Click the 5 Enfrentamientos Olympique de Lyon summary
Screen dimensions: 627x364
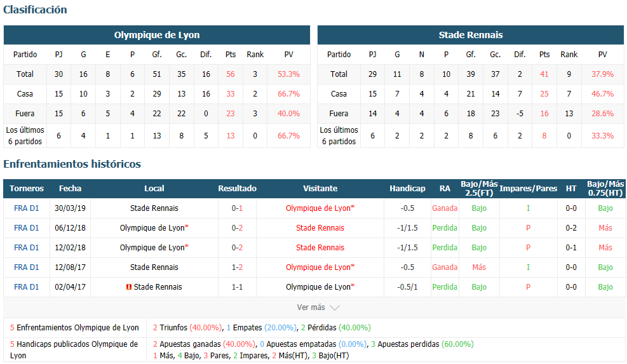(x=74, y=328)
